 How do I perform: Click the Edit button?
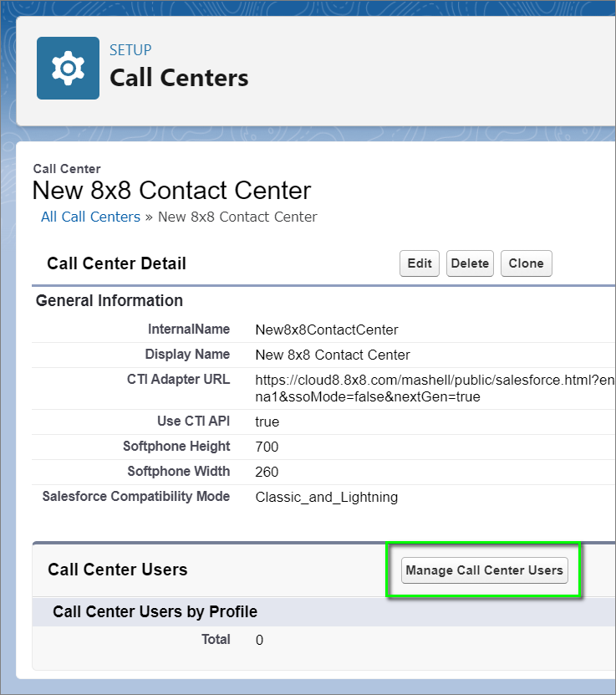(420, 263)
